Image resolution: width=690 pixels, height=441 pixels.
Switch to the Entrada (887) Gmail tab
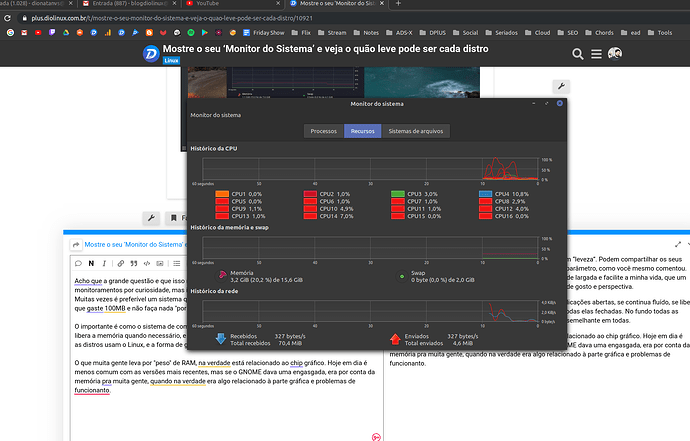coord(129,4)
